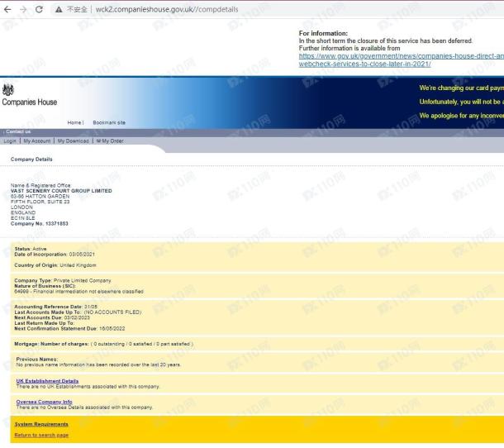Open My Order link
The image size is (504, 448).
click(x=110, y=141)
